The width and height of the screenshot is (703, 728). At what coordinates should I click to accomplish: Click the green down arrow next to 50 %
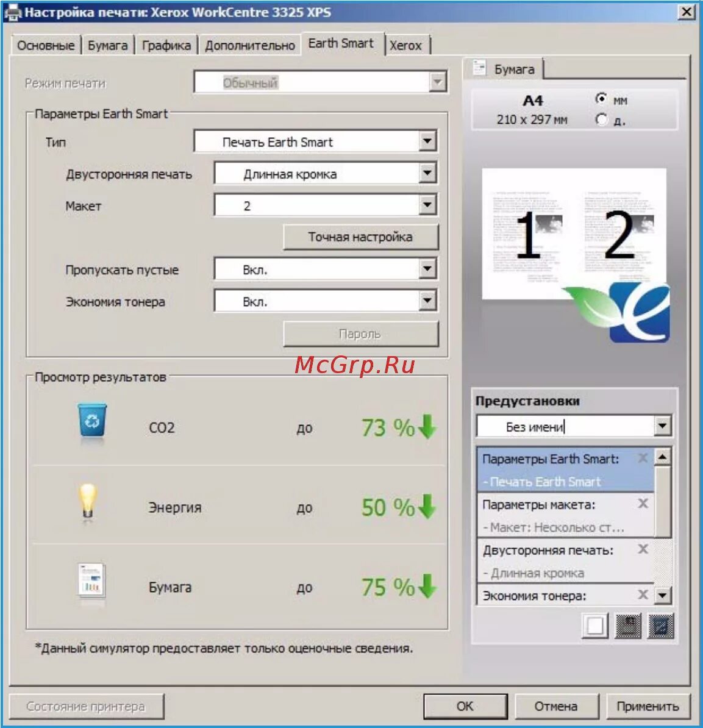click(x=427, y=507)
